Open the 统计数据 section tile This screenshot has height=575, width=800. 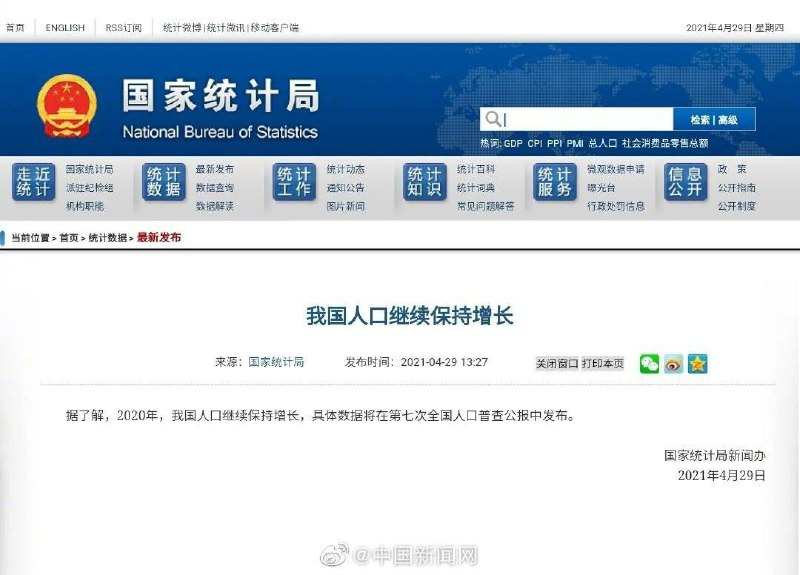(x=164, y=182)
